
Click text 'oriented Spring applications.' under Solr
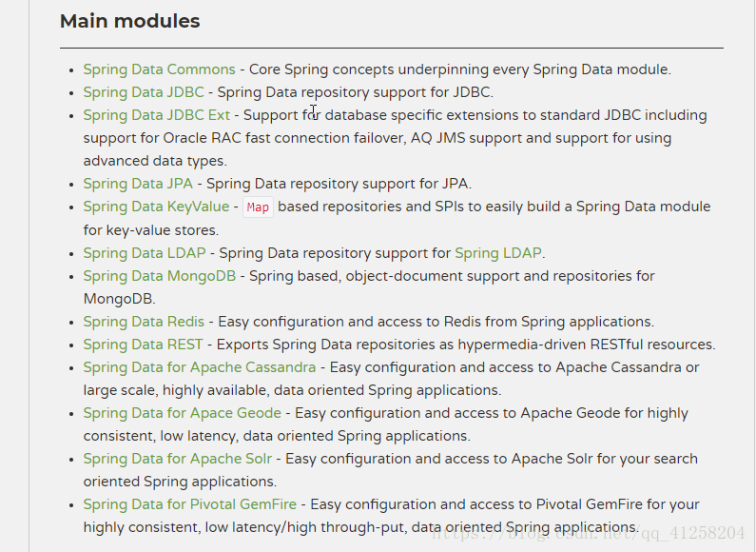(x=180, y=482)
